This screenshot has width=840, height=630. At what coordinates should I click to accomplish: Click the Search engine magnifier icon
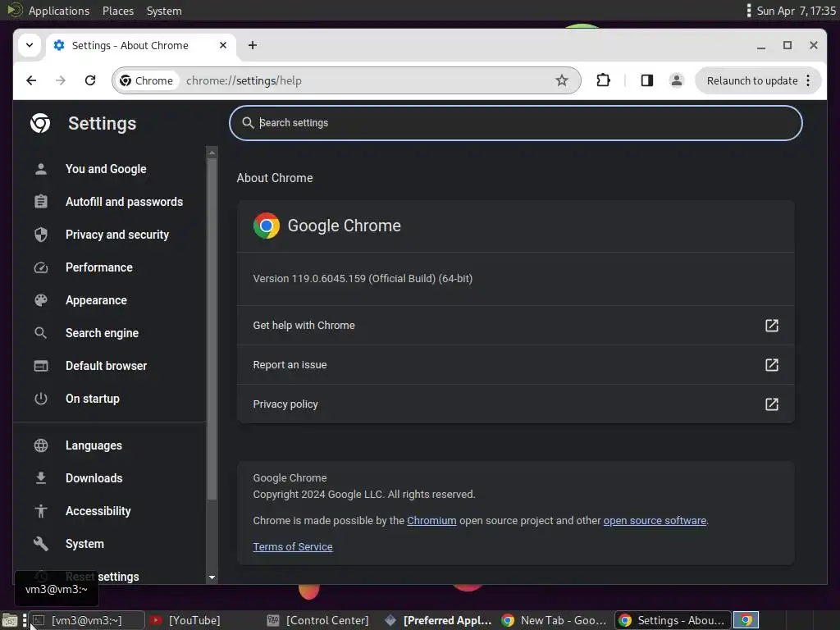tap(41, 333)
